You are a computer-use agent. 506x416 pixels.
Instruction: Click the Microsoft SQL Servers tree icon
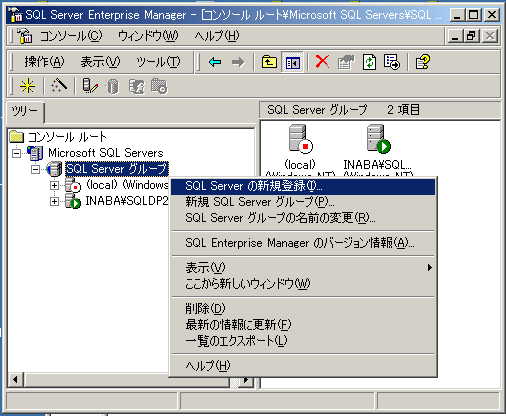pyautogui.click(x=35, y=153)
